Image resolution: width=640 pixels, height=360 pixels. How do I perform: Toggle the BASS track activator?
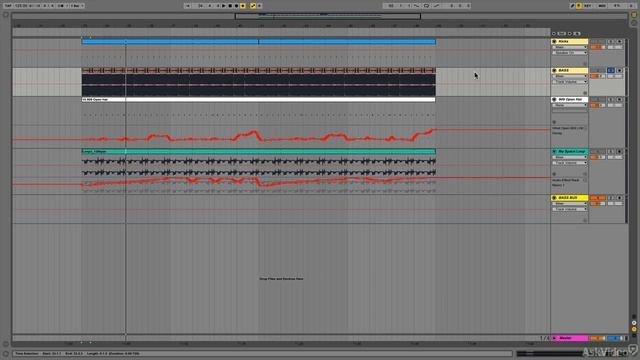(598, 70)
